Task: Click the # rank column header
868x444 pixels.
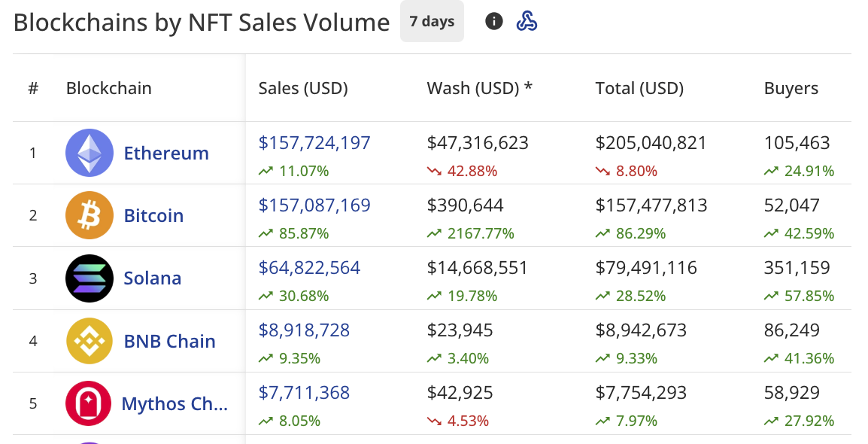Action: point(33,89)
